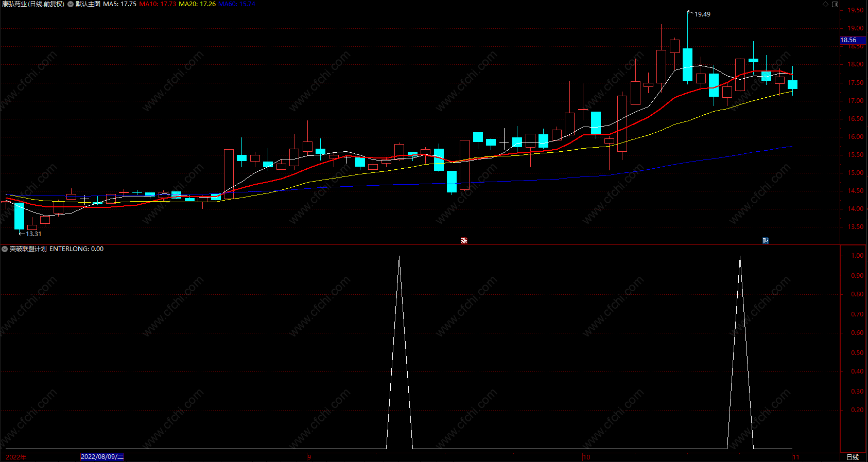Select the 默认主图 main chart label
The image size is (868, 462).
(88, 4)
